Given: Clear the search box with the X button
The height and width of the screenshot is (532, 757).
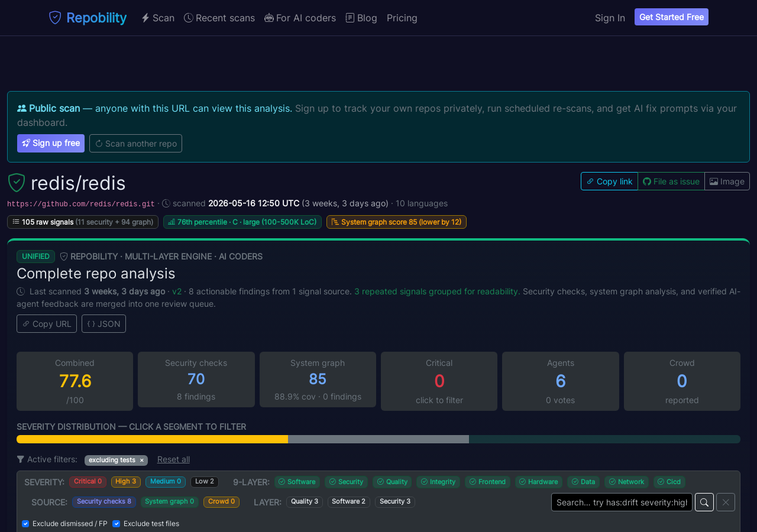Looking at the screenshot, I should pyautogui.click(x=726, y=502).
